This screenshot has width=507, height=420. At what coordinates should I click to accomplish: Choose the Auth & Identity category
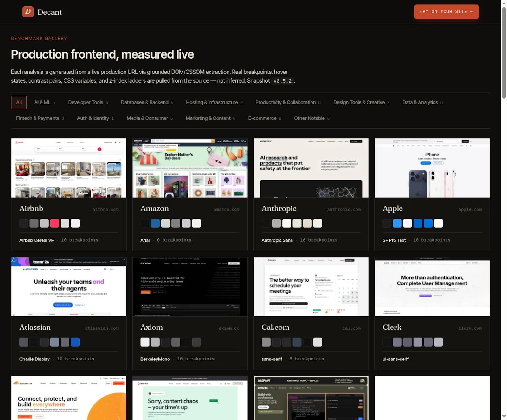[95, 118]
